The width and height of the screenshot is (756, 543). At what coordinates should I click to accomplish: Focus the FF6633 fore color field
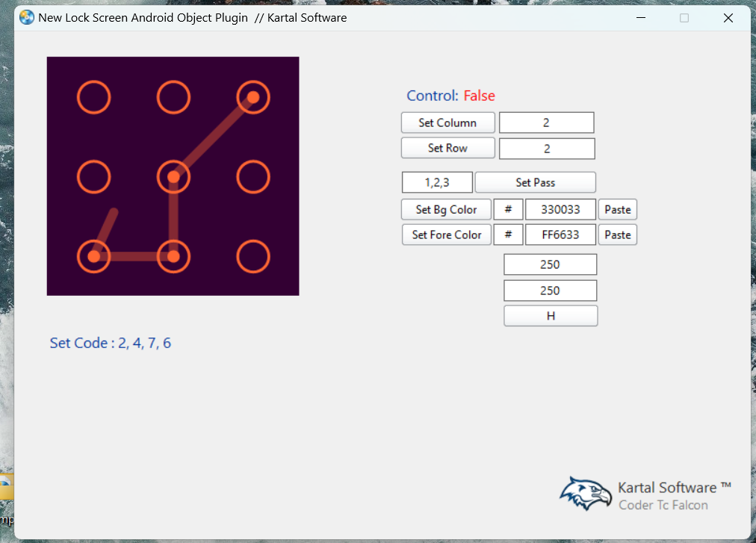[x=560, y=235]
